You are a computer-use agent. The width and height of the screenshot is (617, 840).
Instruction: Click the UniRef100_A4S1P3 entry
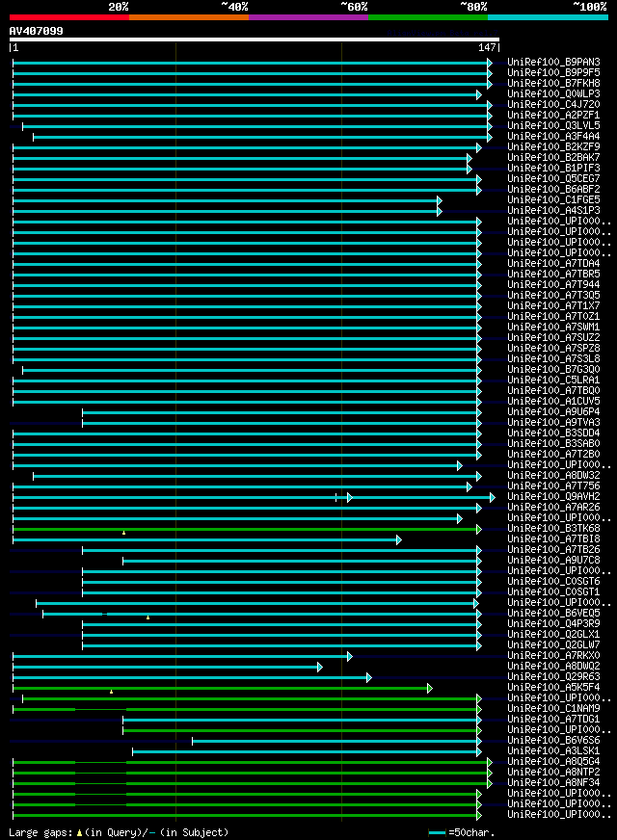tap(553, 211)
